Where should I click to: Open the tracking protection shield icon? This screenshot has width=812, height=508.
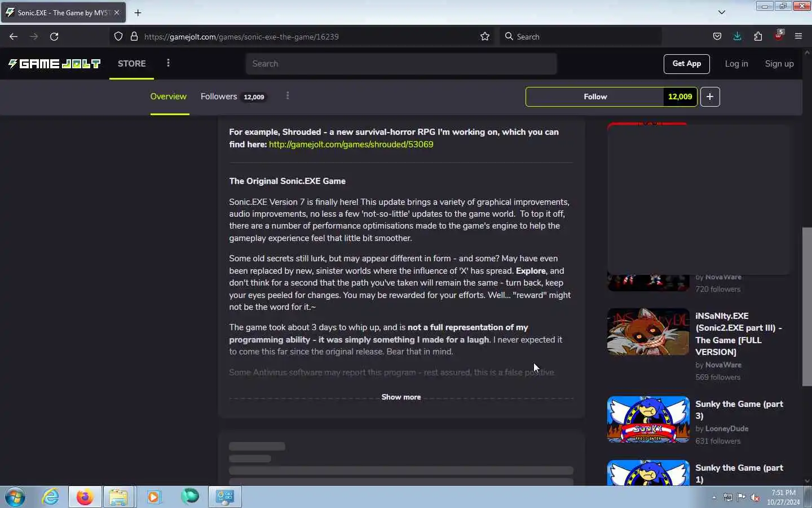click(x=118, y=37)
